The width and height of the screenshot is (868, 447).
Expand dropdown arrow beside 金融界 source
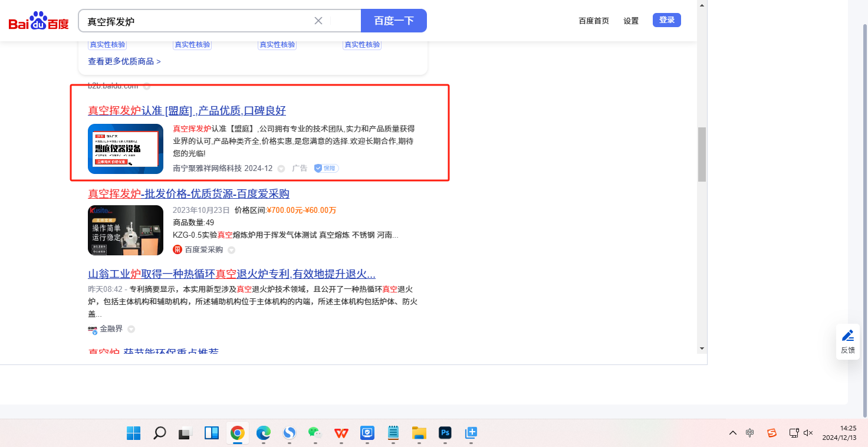pos(131,329)
